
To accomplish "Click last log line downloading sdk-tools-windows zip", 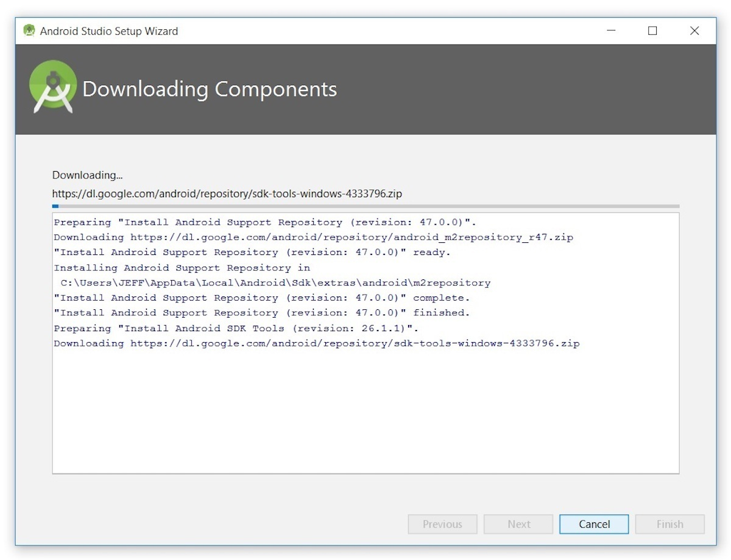I will (317, 343).
